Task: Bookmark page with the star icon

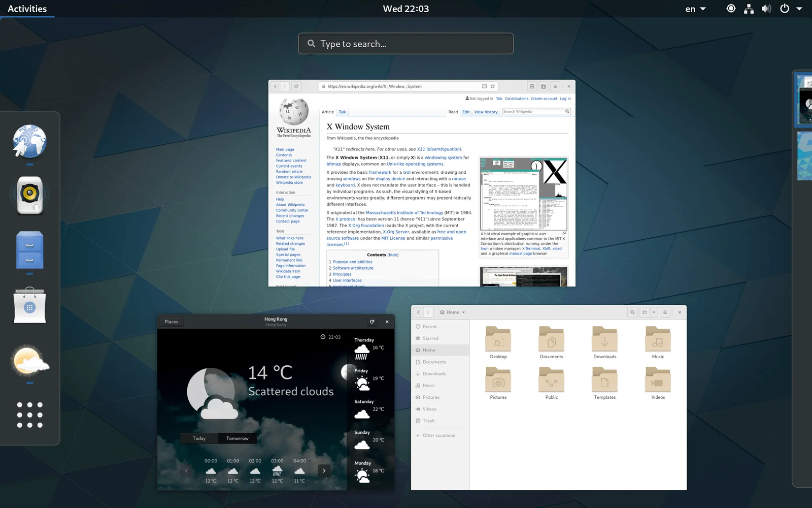Action: click(492, 86)
